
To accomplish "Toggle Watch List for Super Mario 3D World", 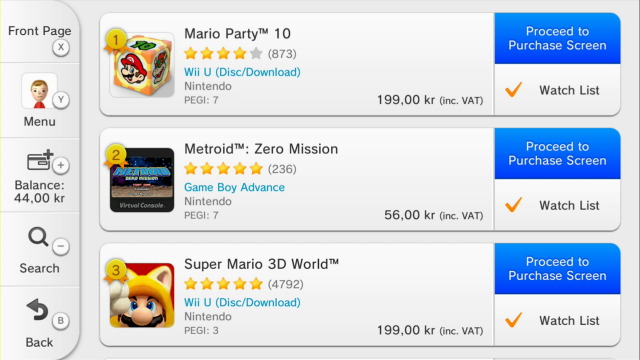I will (x=557, y=320).
